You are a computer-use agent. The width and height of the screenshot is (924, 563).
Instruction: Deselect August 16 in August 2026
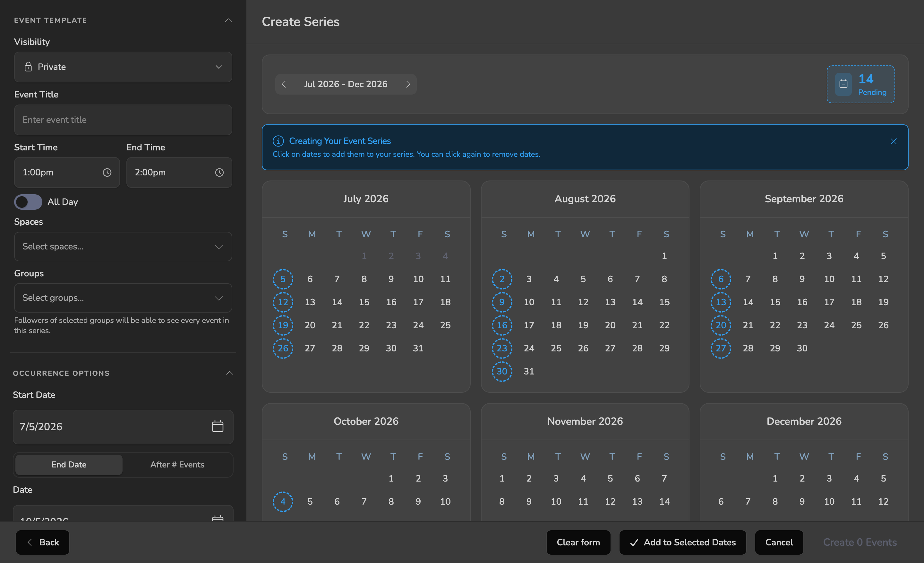click(x=502, y=325)
